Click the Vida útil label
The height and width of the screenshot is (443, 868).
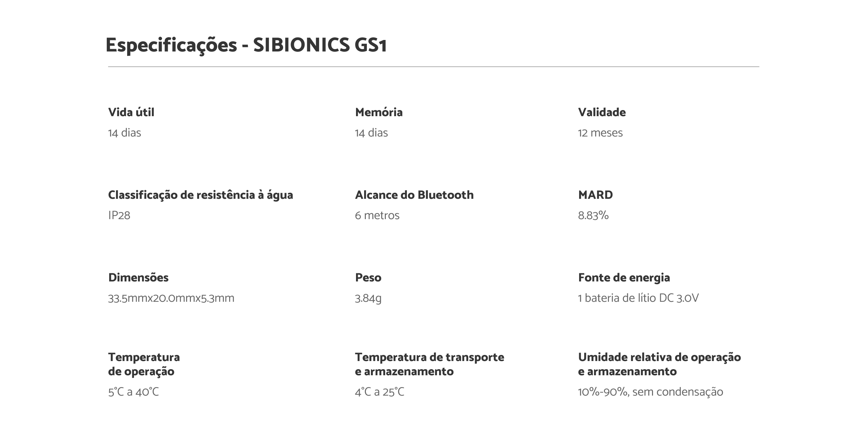click(131, 112)
